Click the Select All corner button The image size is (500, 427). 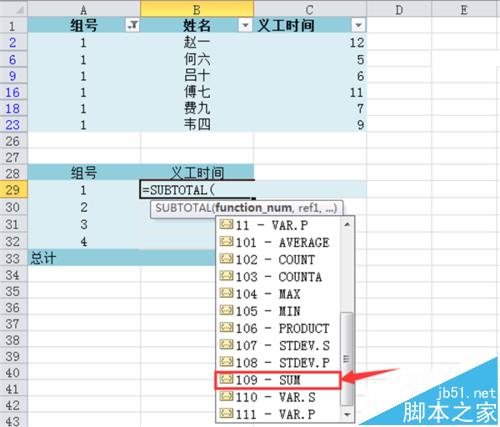[14, 9]
